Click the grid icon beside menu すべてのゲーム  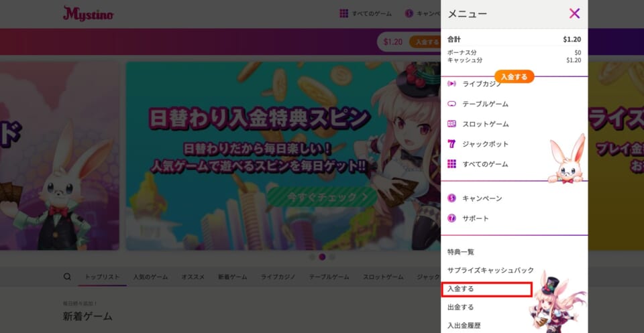(x=451, y=164)
